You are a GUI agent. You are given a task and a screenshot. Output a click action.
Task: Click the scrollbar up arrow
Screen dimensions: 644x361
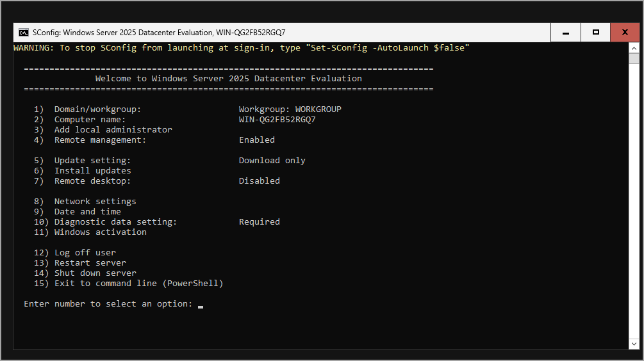click(634, 48)
